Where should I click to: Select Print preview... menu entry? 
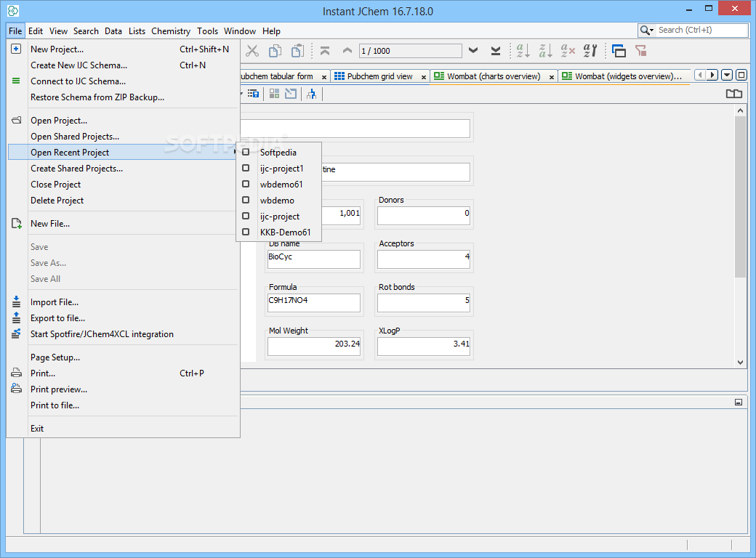coord(122,389)
